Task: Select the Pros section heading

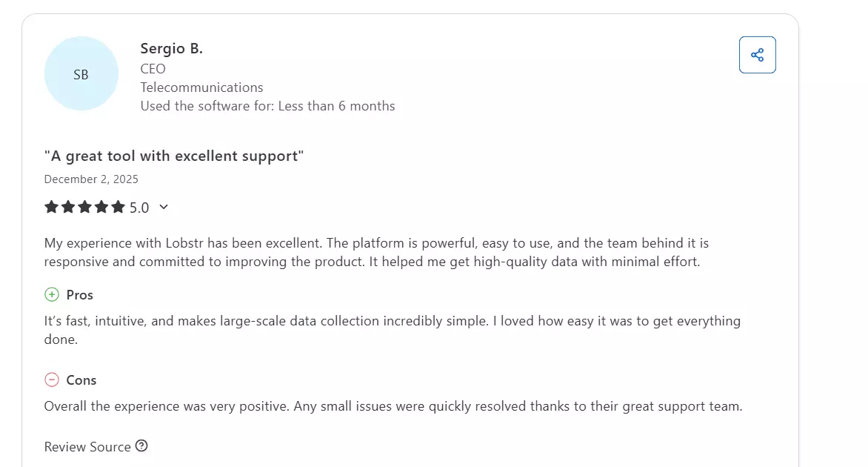Action: coord(79,294)
